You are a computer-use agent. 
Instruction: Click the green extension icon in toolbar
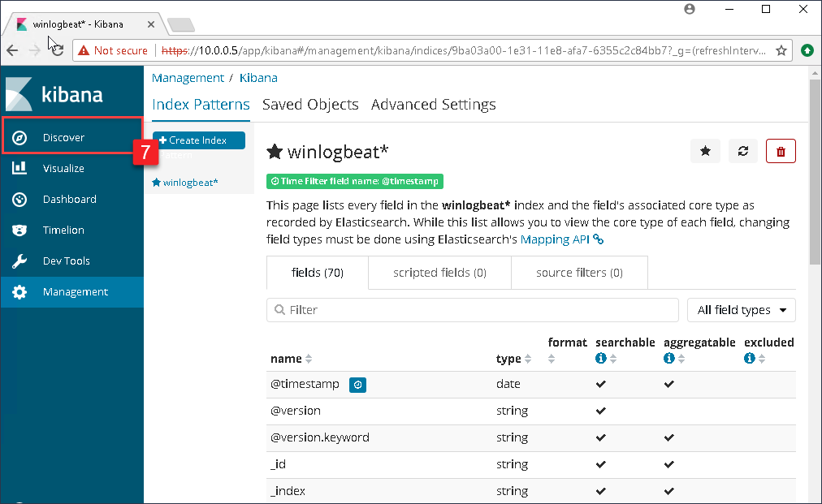tap(807, 50)
